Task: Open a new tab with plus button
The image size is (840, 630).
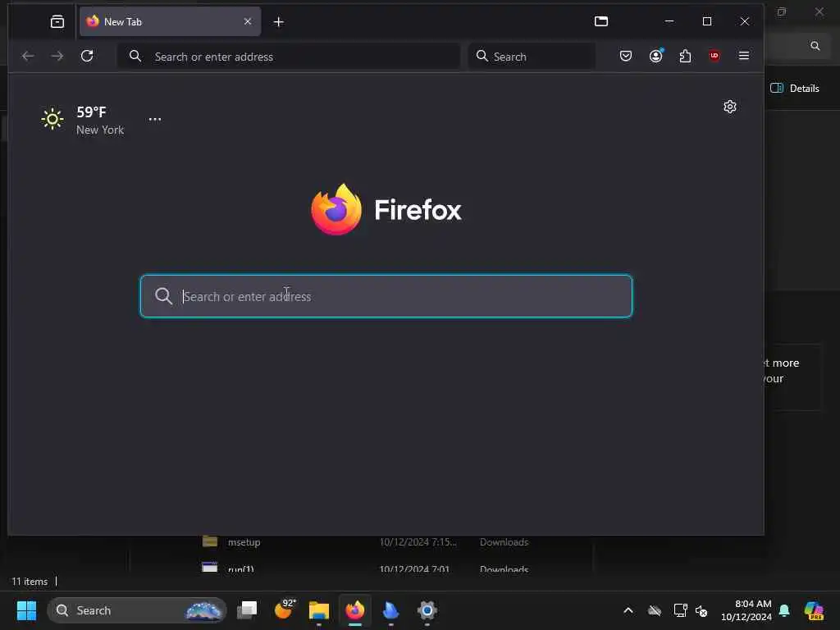Action: 279,22
